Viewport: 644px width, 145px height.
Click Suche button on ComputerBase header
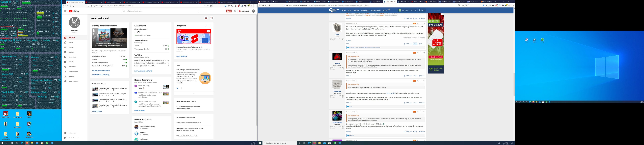422,10
